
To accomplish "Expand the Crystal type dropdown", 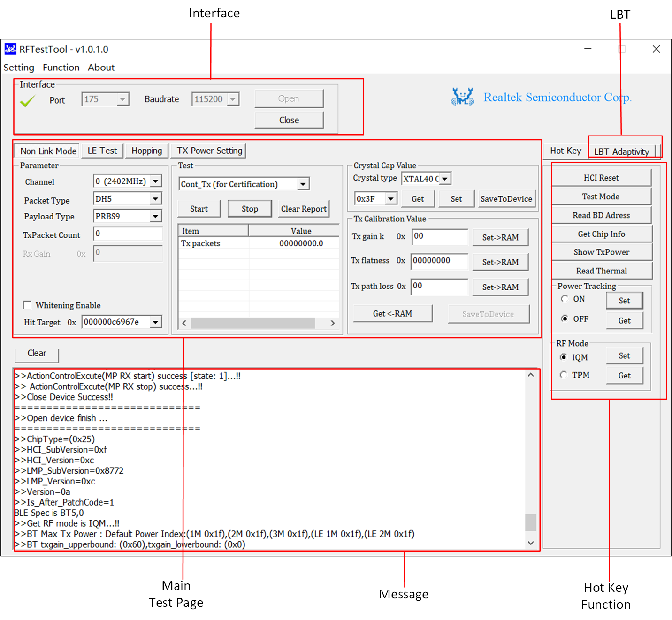I will pyautogui.click(x=445, y=179).
